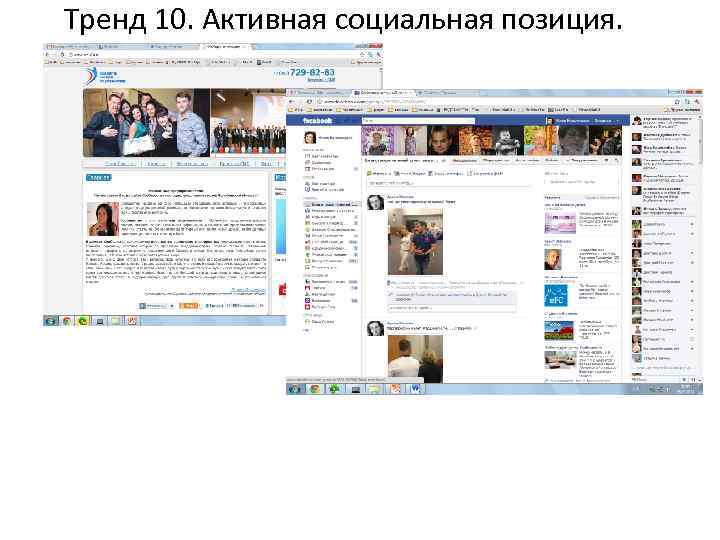Open the first post's photo of the man in blue
This screenshot has width=720, height=540.
pos(415,242)
